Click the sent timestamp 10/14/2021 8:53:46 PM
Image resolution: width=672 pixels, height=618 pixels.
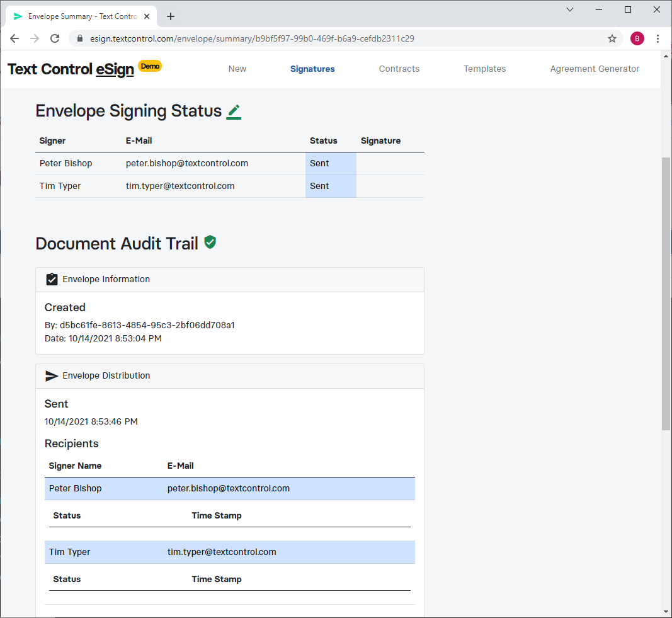91,421
